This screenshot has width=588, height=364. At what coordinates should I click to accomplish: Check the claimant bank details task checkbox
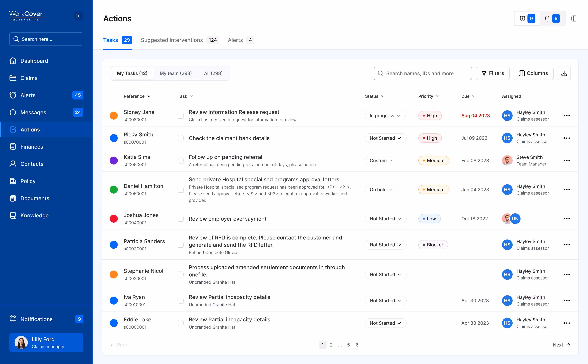click(181, 138)
